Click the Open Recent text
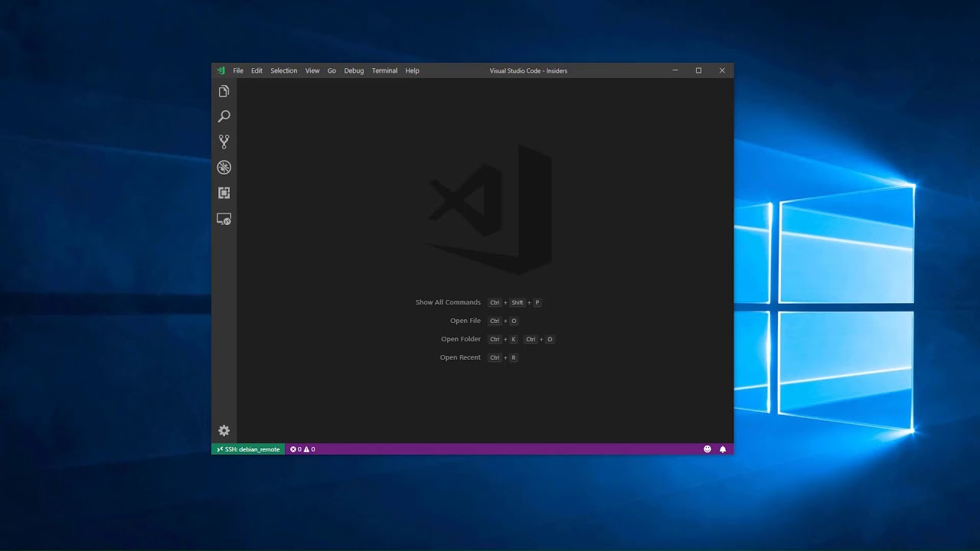 click(x=460, y=357)
